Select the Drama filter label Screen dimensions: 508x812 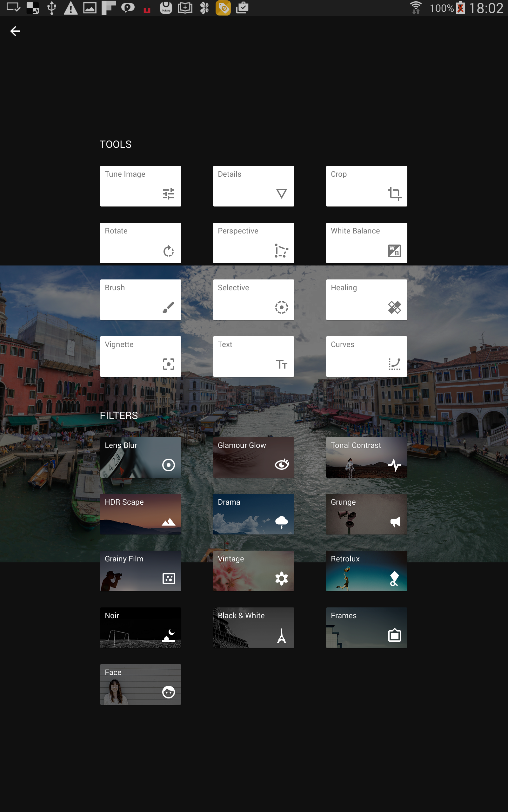229,502
